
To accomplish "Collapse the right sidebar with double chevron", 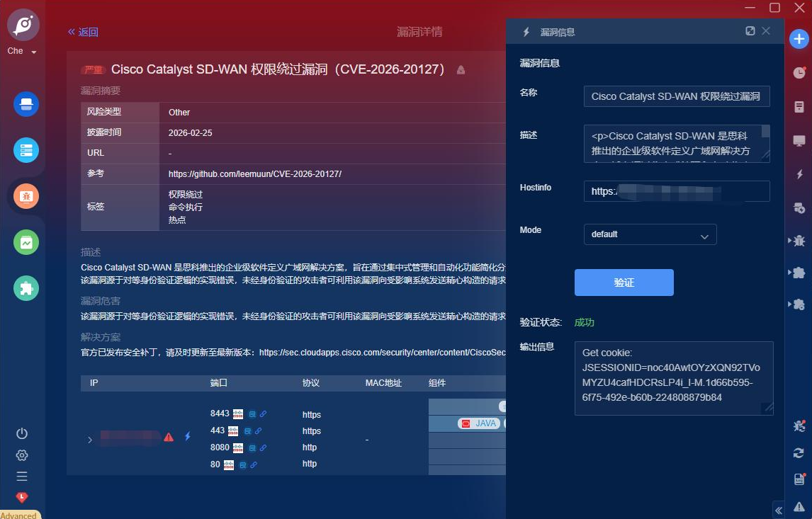I will [778, 510].
